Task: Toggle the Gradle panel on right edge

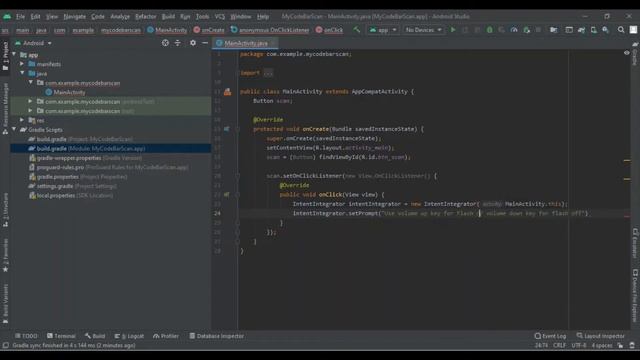Action: tap(635, 53)
